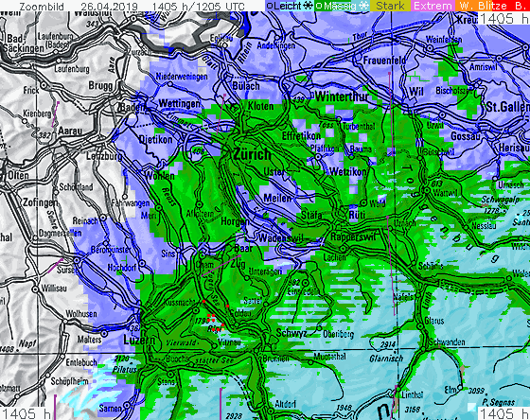The image size is (530, 420).
Task: Pick the Extrem pink legend entry
Action: (433, 6)
